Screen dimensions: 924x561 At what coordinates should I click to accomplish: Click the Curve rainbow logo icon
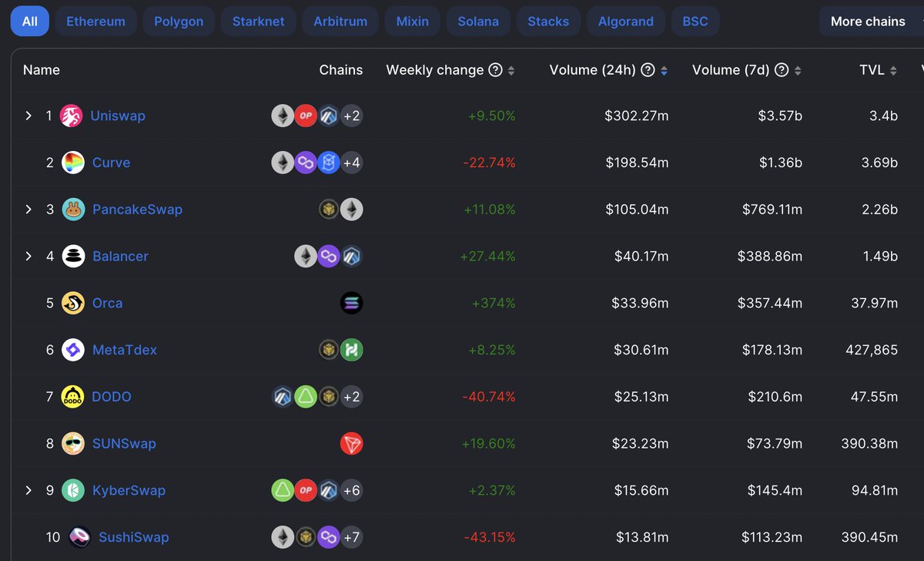pos(73,163)
